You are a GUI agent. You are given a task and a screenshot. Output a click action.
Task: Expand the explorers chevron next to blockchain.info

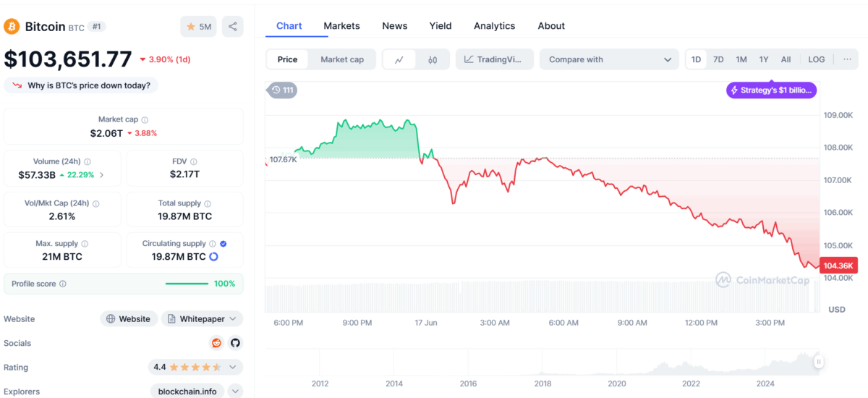point(235,391)
